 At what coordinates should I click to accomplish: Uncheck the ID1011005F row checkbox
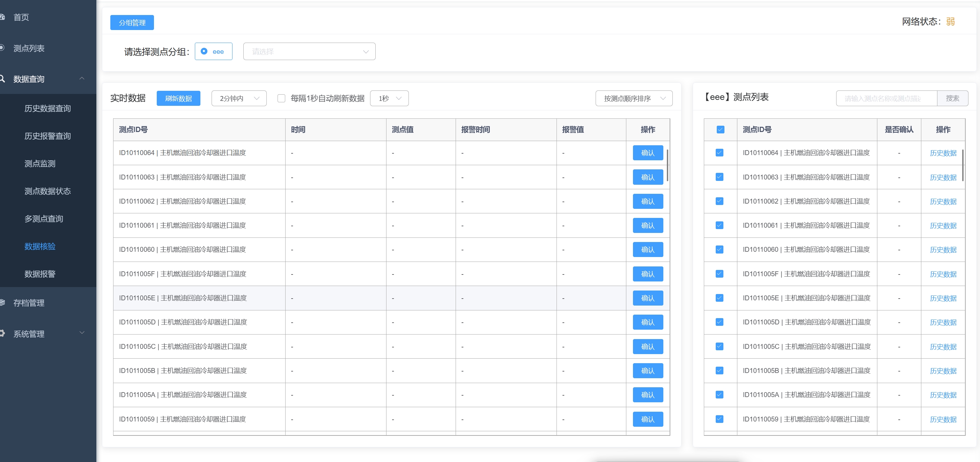[x=720, y=274]
